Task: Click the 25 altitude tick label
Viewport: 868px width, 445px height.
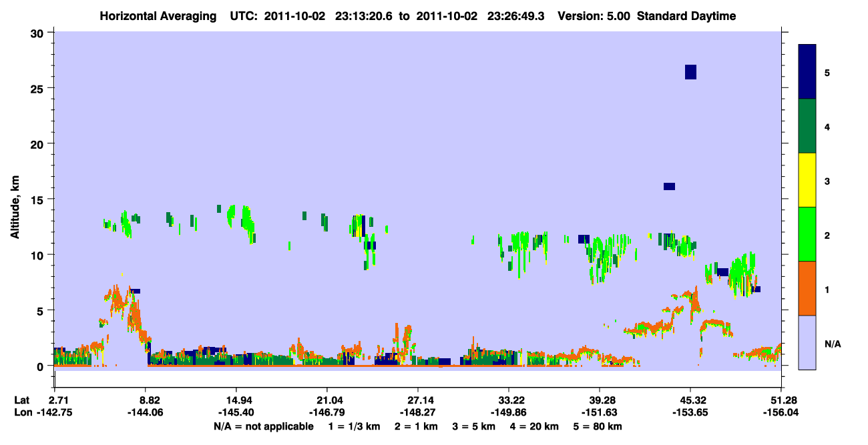Action: click(38, 88)
